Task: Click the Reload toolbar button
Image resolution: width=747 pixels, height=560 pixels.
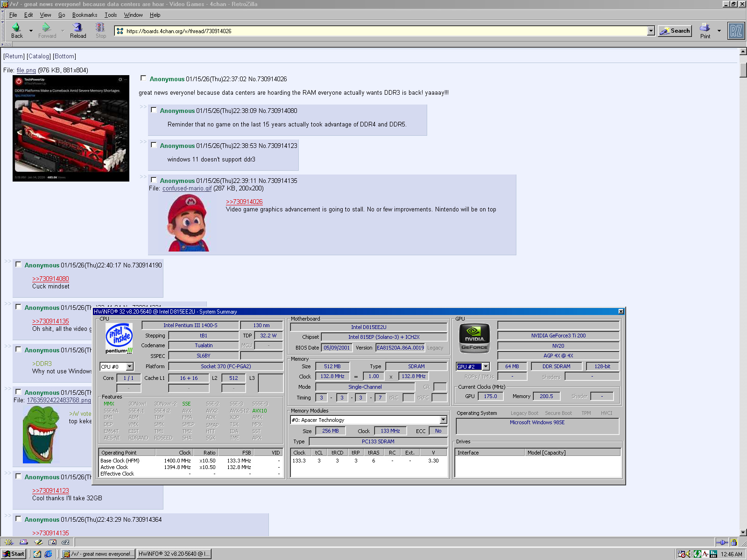Action: (78, 31)
